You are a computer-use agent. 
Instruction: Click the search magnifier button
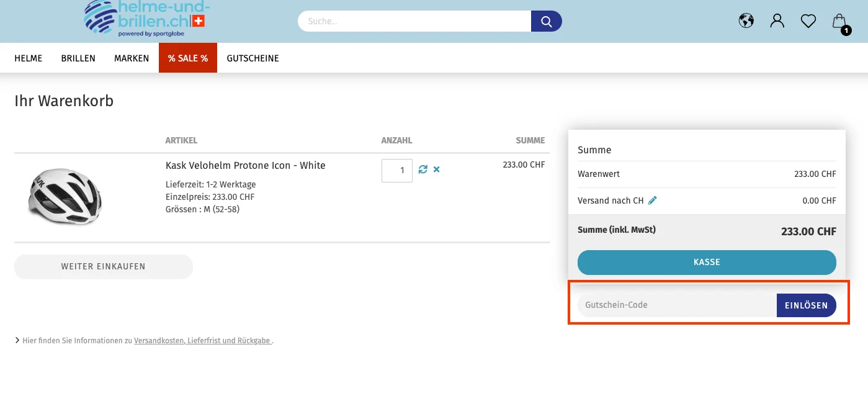coord(546,21)
